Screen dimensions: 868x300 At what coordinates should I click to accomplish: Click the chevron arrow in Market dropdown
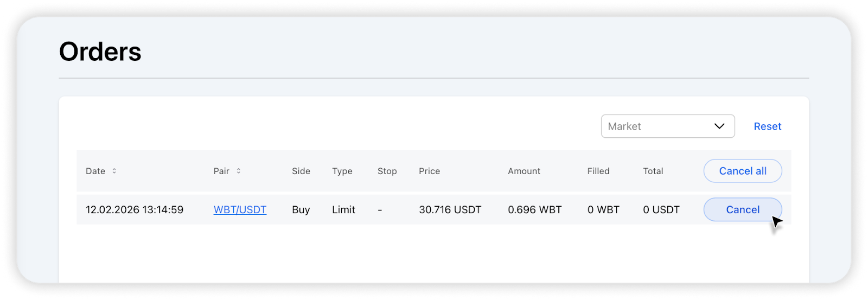click(x=719, y=126)
